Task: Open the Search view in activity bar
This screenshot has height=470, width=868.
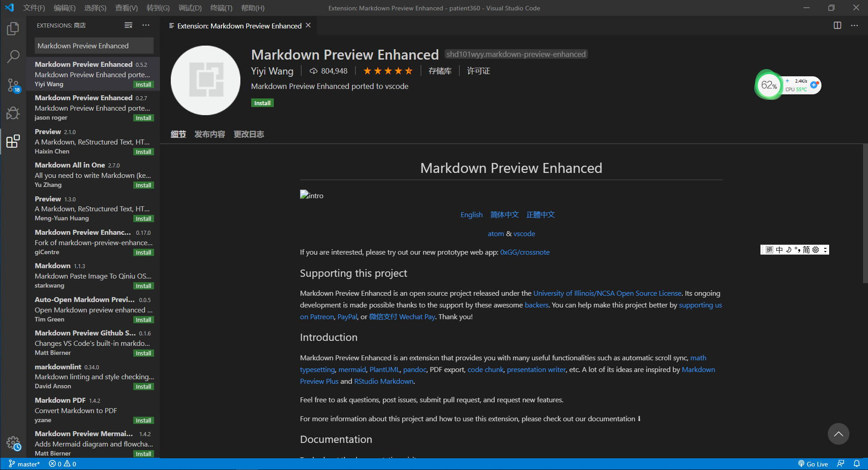Action: tap(13, 57)
